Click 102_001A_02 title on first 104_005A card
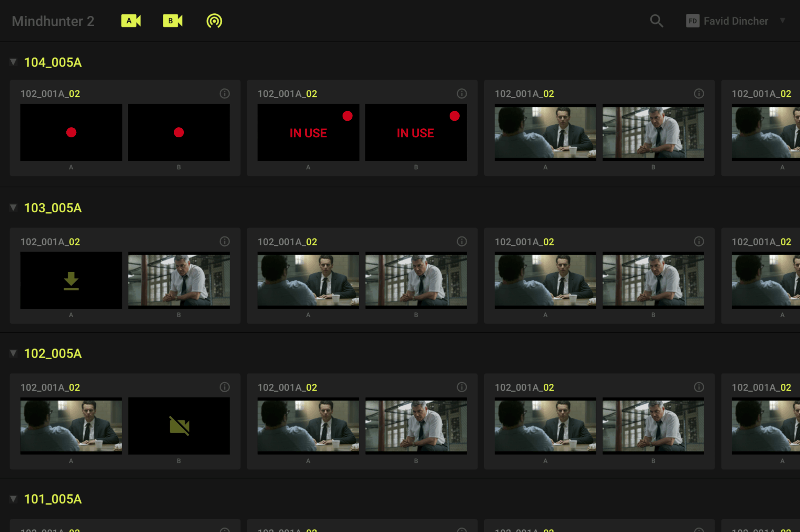The height and width of the screenshot is (532, 800). pyautogui.click(x=50, y=94)
